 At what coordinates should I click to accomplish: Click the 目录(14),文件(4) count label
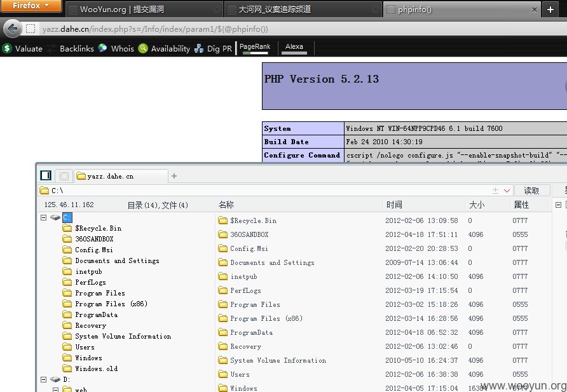tap(158, 205)
